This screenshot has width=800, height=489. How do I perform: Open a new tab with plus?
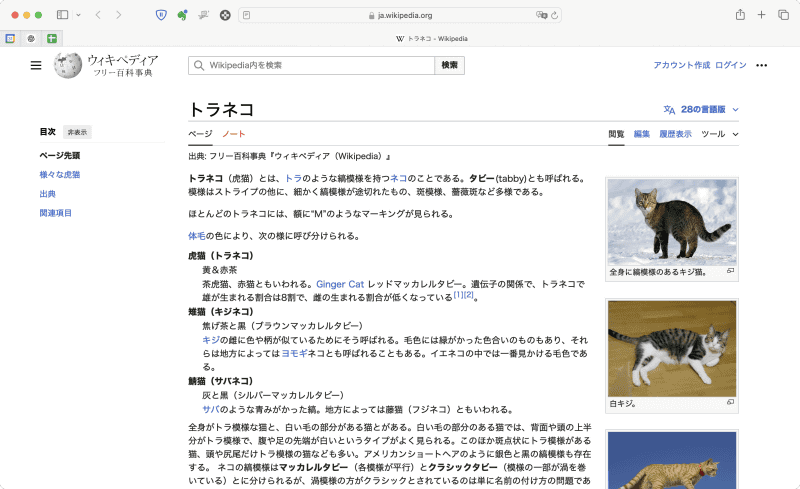pyautogui.click(x=761, y=15)
